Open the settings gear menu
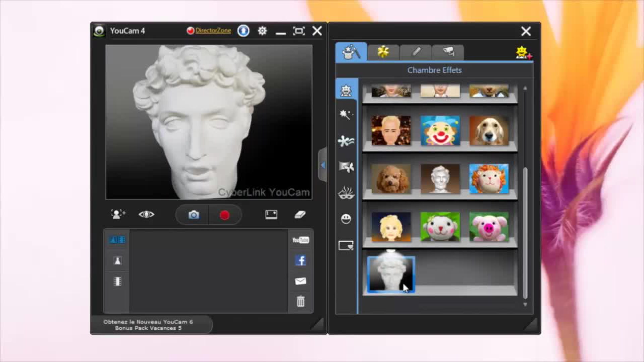Viewport: 644px width, 362px height. pos(262,31)
